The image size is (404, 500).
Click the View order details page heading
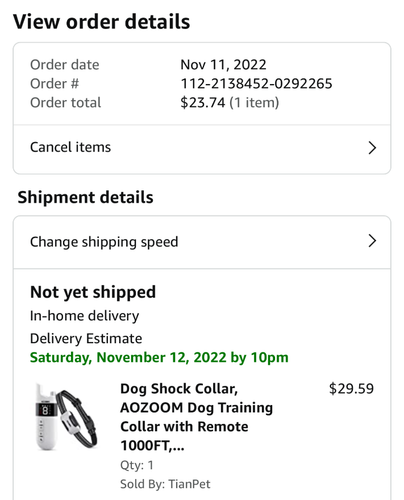point(101,22)
